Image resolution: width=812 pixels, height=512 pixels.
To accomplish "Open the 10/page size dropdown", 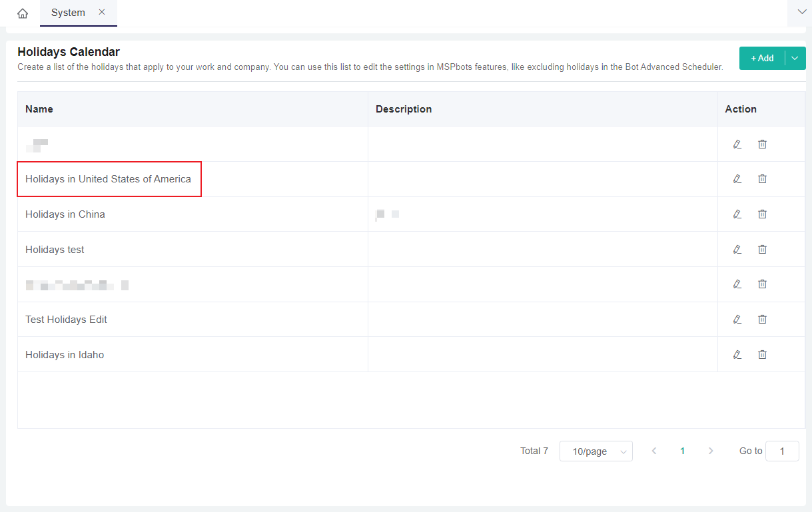I will coord(596,451).
